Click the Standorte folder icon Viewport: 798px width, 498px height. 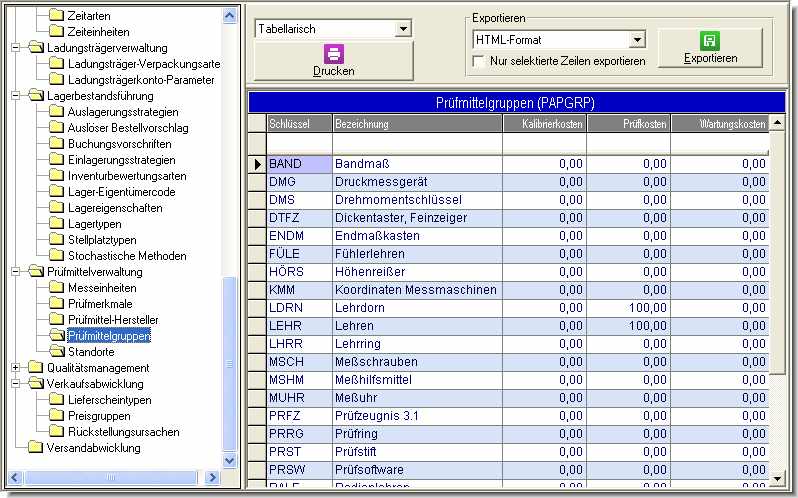coord(57,352)
